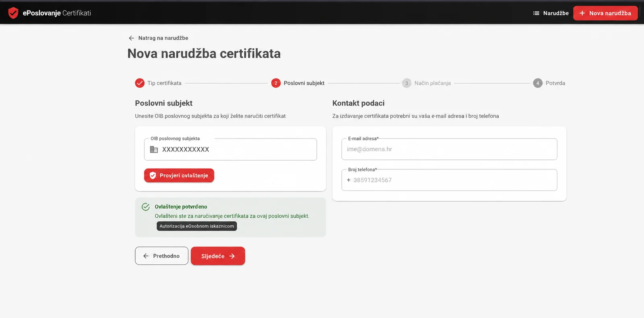Go back via Natrag na narudžbe link
This screenshot has width=644, height=318.
point(163,38)
